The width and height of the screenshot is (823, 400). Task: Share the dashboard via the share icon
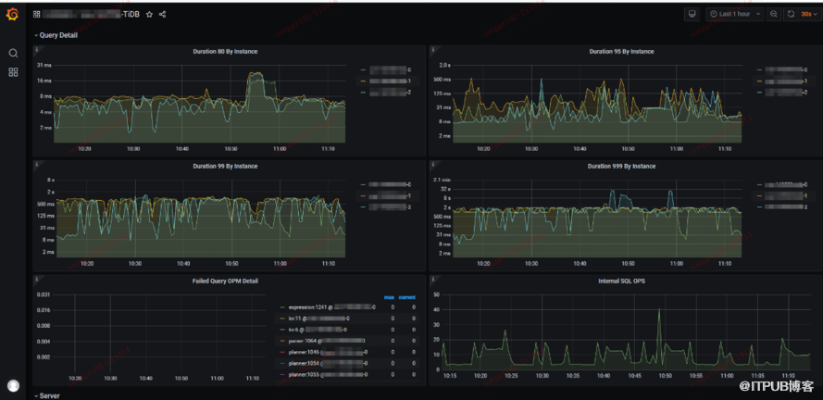163,15
